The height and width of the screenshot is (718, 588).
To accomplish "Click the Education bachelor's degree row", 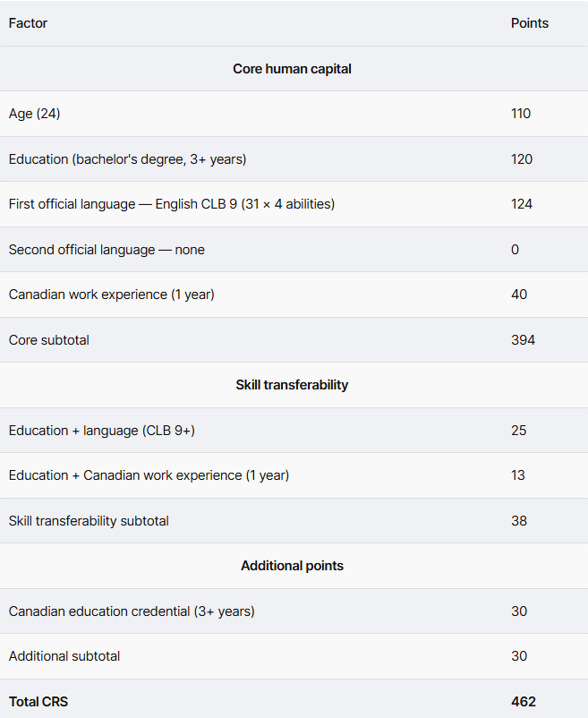I will (127, 159).
